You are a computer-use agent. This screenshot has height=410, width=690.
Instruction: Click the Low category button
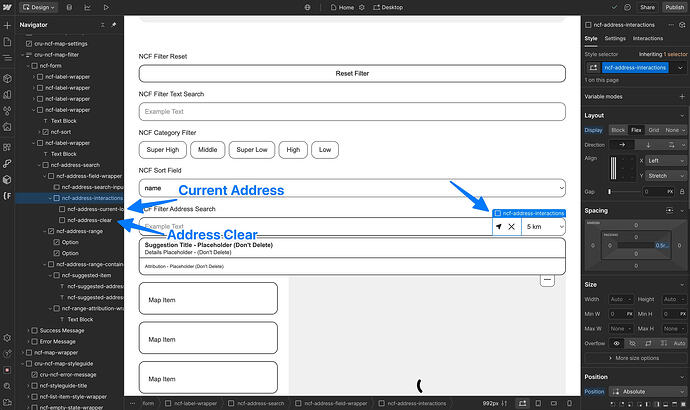click(325, 150)
